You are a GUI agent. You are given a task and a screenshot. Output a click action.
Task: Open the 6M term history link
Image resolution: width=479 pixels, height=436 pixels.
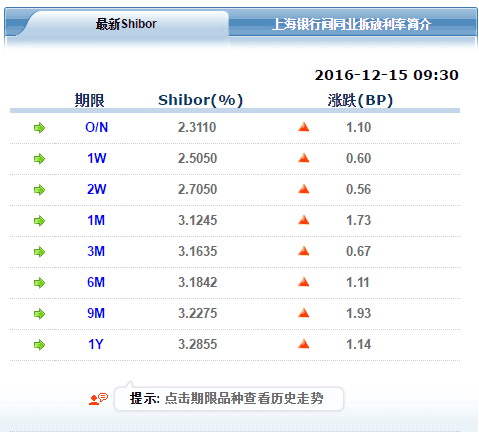(x=96, y=282)
